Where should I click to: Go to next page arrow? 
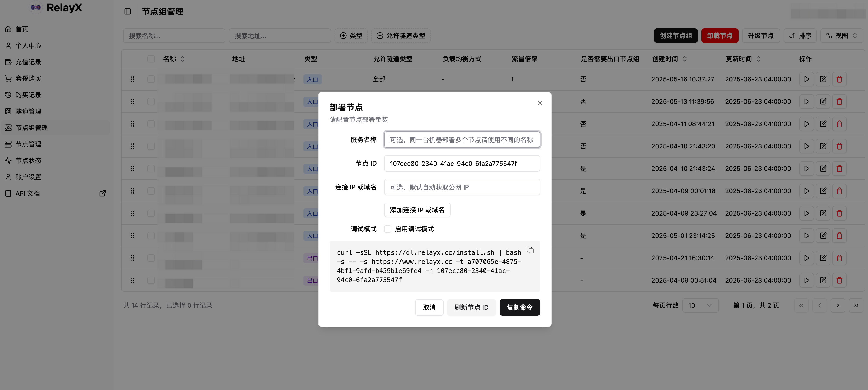click(x=838, y=305)
